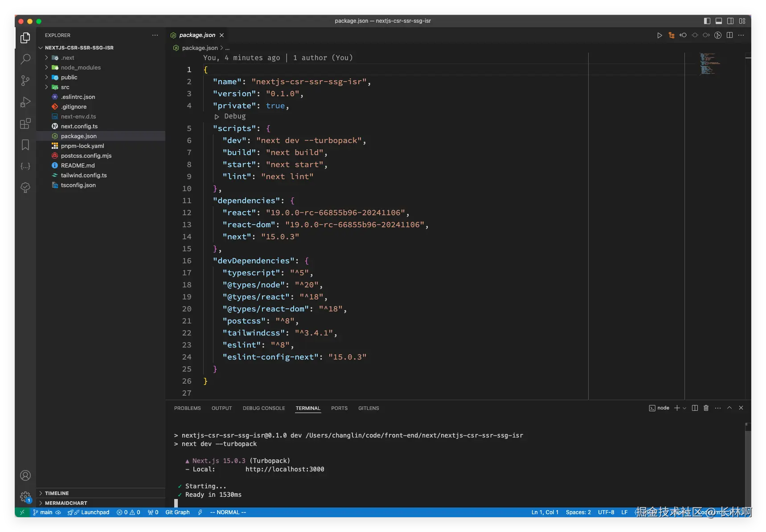
Task: Toggle the bottom panel layout button
Action: (719, 21)
